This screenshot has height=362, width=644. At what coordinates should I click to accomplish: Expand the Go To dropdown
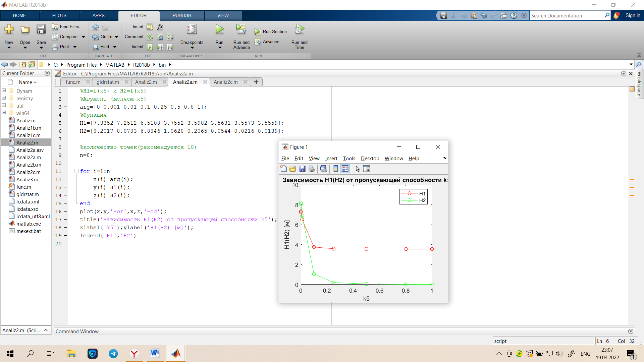pyautogui.click(x=116, y=37)
